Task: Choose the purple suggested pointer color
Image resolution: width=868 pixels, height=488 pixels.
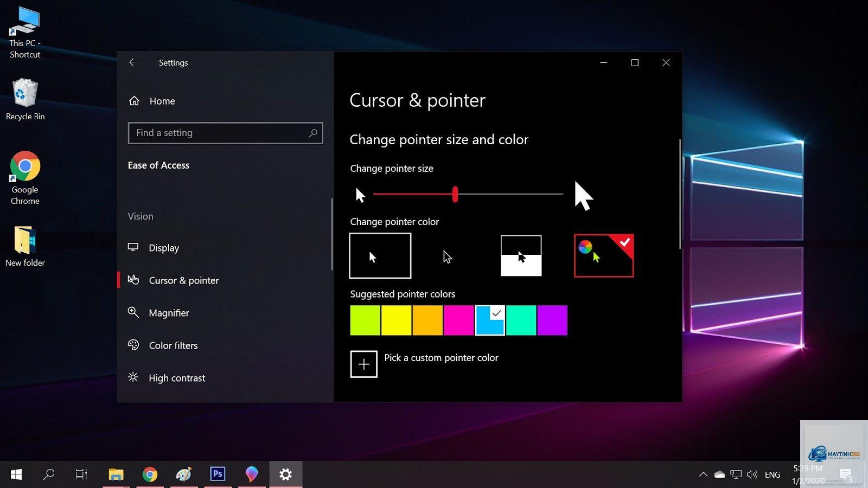Action: point(552,320)
